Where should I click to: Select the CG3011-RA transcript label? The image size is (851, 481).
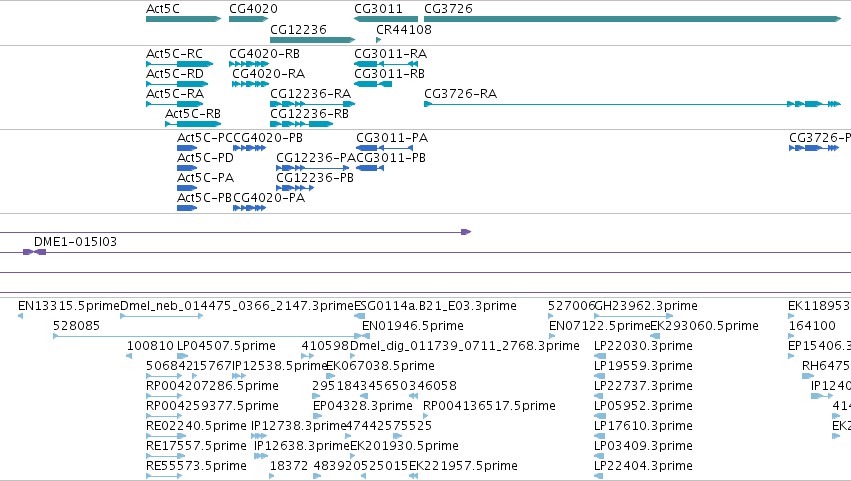391,54
